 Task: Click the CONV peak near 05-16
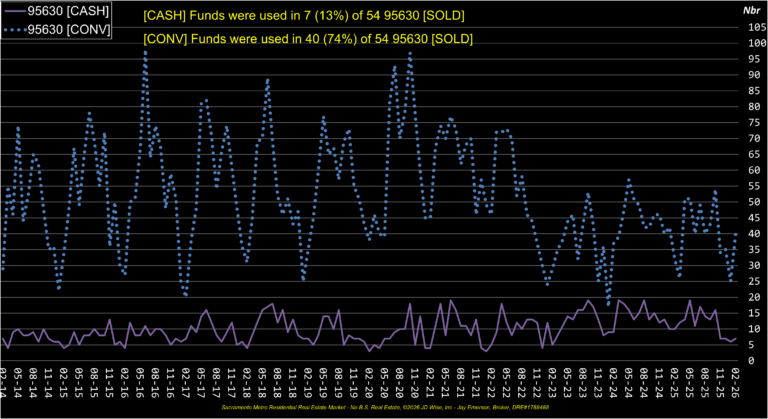coord(145,52)
